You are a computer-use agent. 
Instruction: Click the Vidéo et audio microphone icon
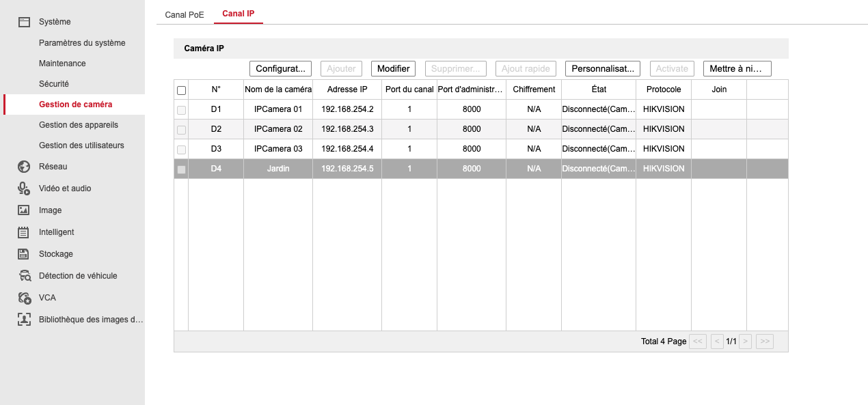24,188
